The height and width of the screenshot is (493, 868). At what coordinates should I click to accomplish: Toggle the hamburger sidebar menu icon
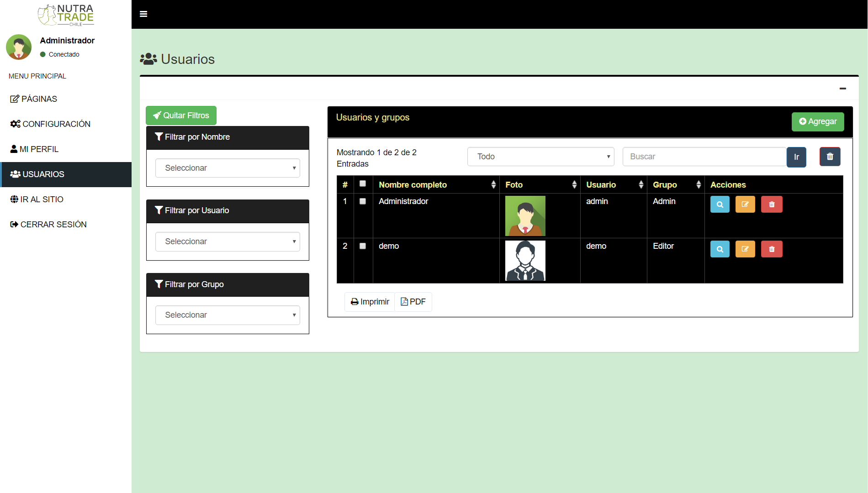(143, 14)
